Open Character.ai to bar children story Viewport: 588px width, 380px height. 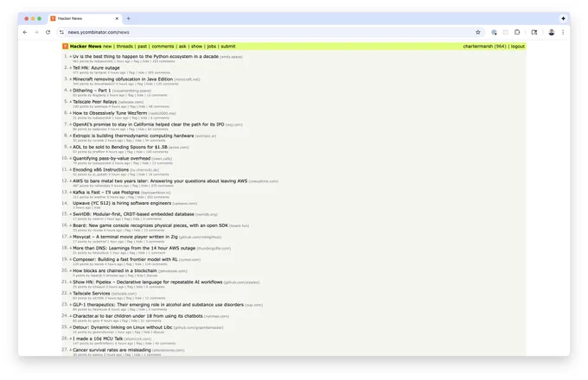point(137,316)
